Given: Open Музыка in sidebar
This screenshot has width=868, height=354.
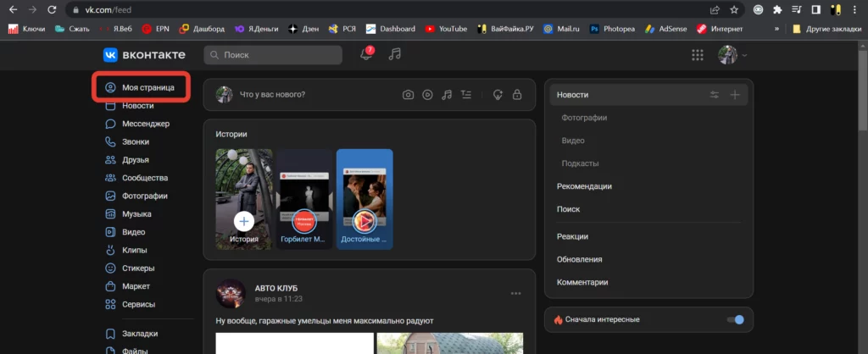Looking at the screenshot, I should [x=129, y=213].
